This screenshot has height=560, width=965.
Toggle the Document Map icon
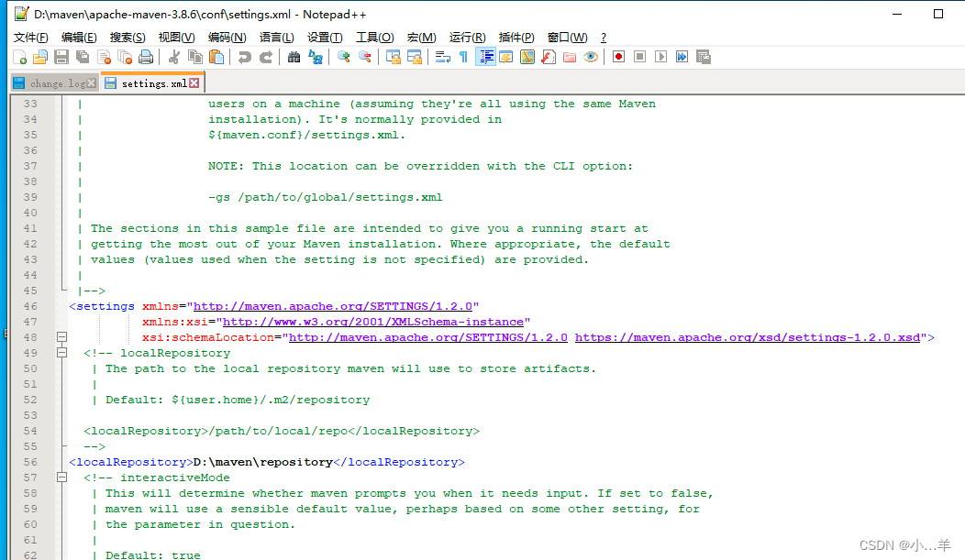[x=527, y=57]
